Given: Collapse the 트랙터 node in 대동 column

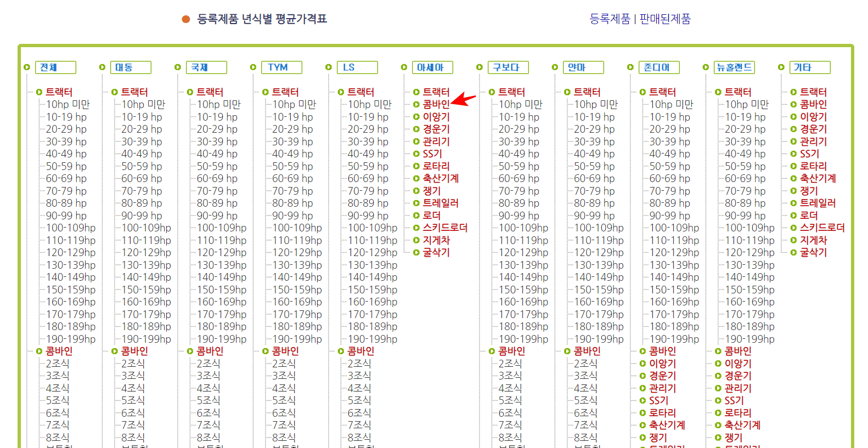Looking at the screenshot, I should click(114, 92).
